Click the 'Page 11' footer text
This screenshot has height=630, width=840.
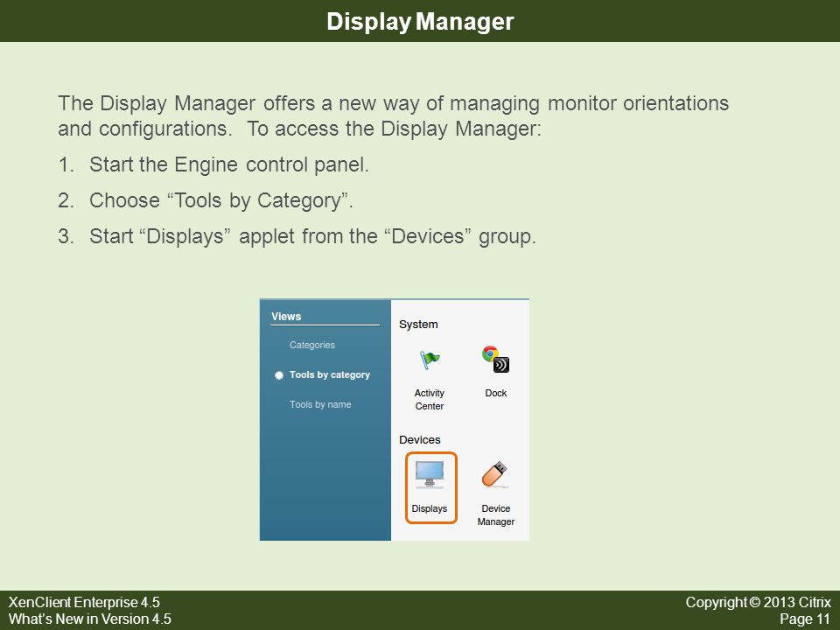pyautogui.click(x=805, y=619)
